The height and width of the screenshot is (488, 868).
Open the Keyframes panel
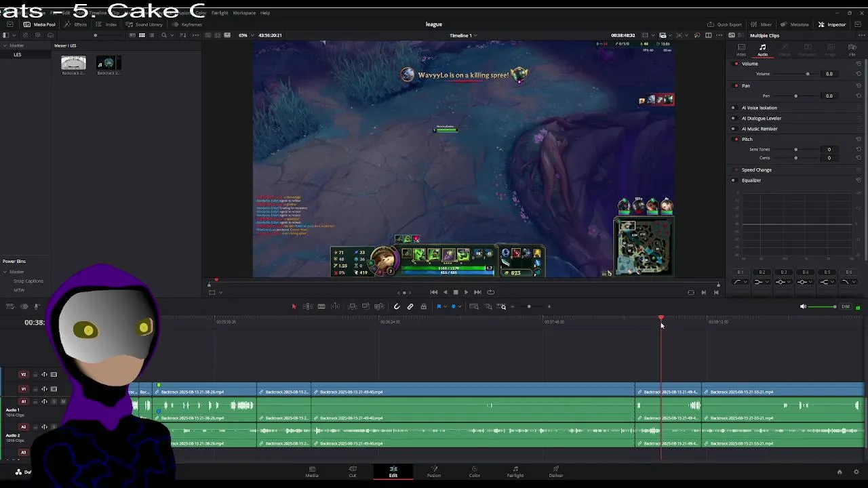point(187,24)
